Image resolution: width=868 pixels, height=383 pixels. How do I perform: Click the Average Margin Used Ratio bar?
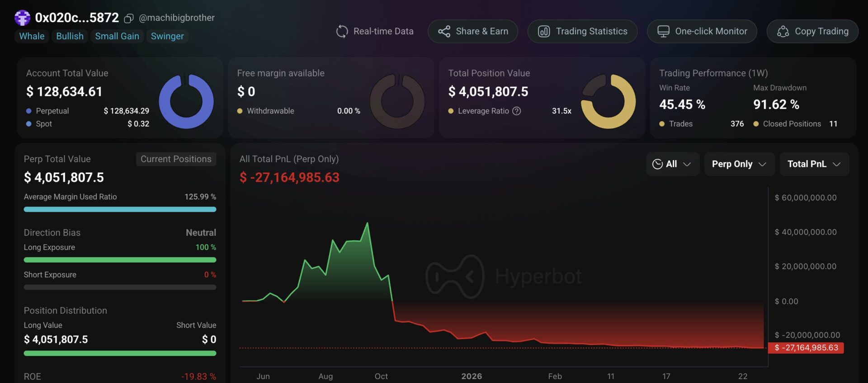pyautogui.click(x=120, y=209)
